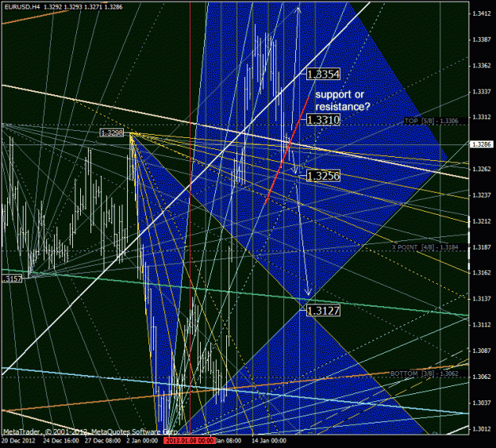Click the 20 Dec 2012 time axis label

(x=18, y=441)
